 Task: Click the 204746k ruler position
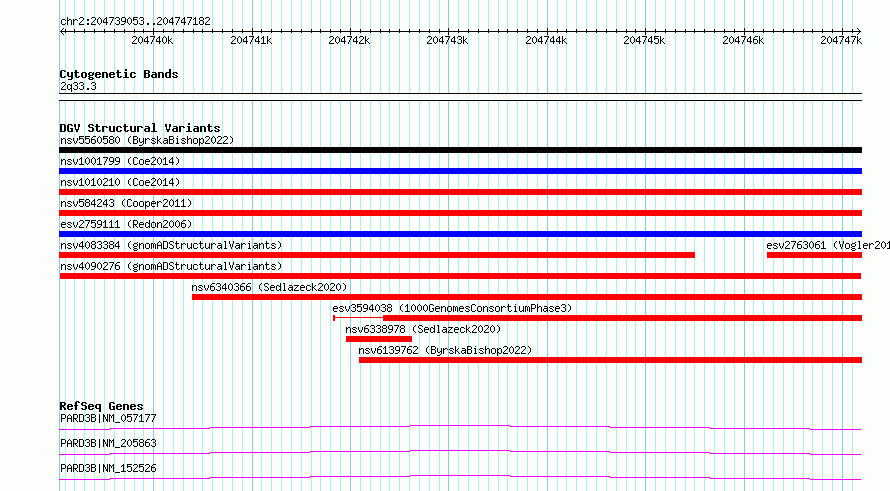pyautogui.click(x=743, y=40)
